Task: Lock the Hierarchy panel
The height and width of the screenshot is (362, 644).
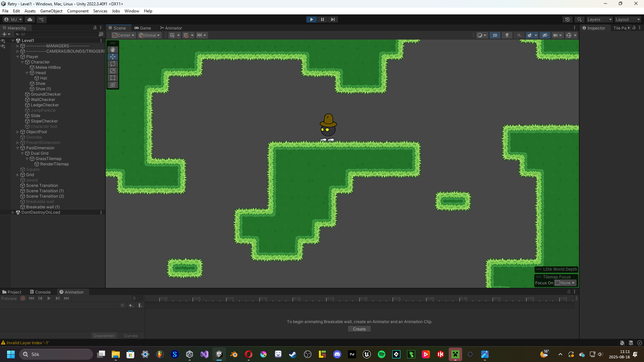Action: (95, 28)
